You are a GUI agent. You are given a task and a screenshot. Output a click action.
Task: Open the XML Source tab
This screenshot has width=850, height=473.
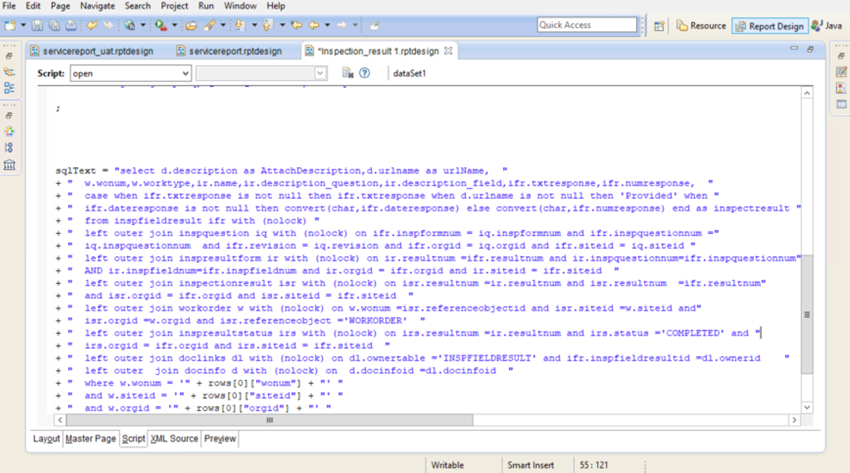point(174,438)
